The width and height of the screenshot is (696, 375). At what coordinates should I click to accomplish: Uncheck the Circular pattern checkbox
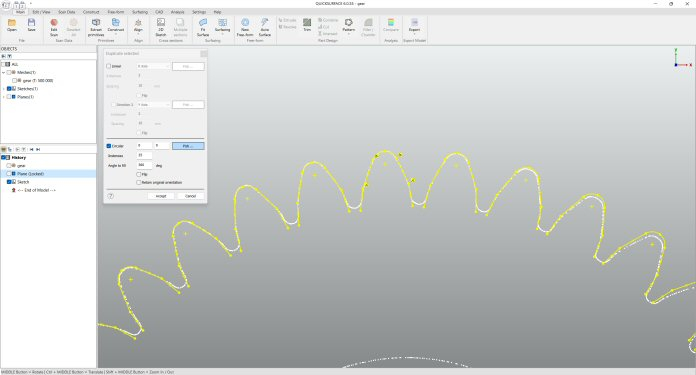tap(109, 146)
